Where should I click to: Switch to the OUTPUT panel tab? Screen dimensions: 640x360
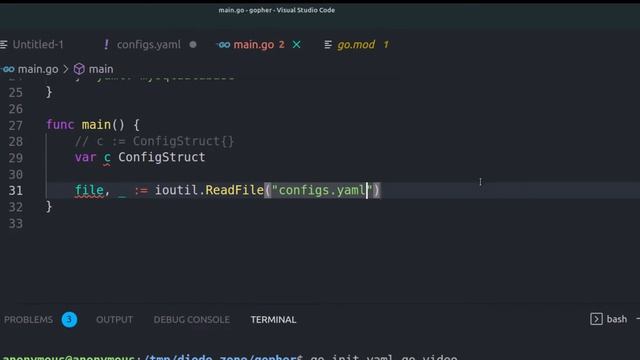click(114, 319)
